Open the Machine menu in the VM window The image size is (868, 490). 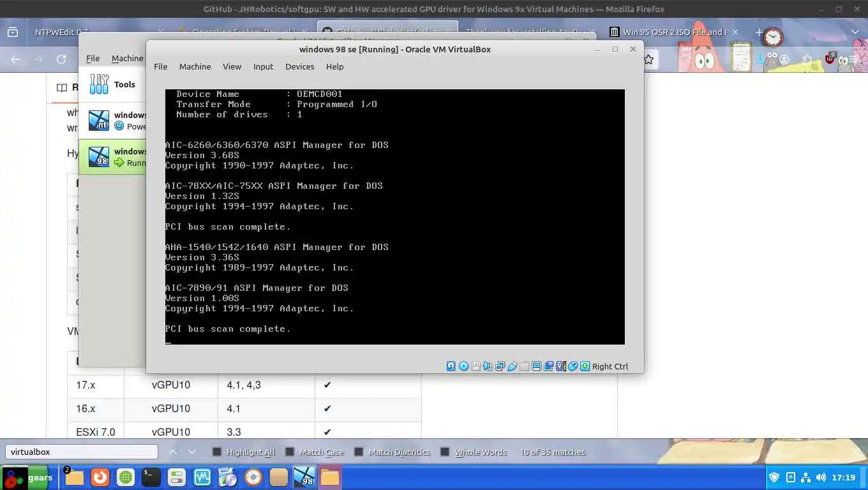click(195, 66)
